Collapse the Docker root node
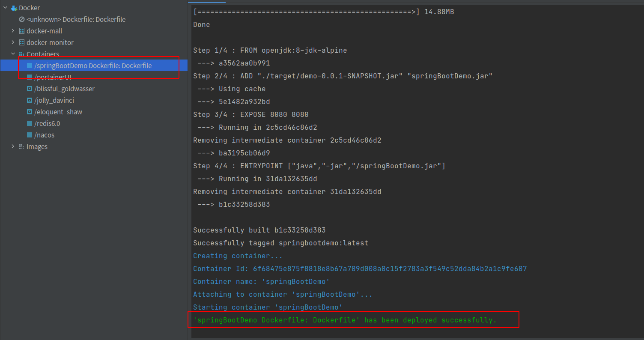The width and height of the screenshot is (644, 340). pyautogui.click(x=6, y=8)
